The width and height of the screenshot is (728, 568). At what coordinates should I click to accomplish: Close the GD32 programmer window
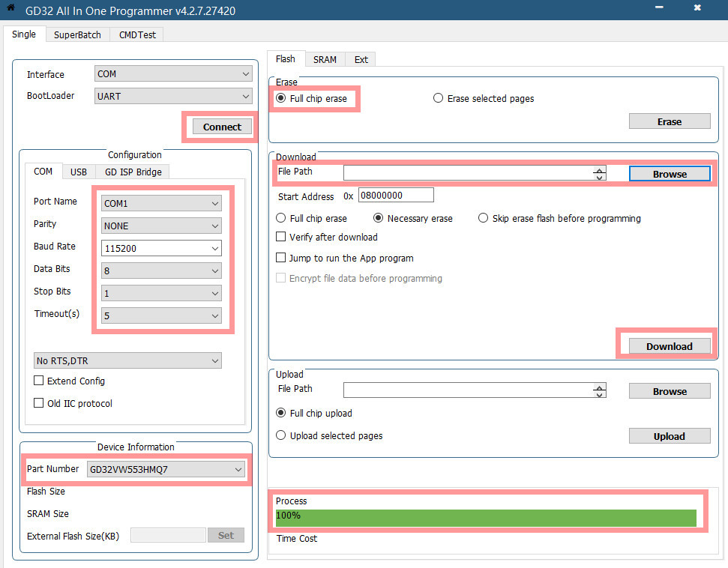[x=697, y=8]
